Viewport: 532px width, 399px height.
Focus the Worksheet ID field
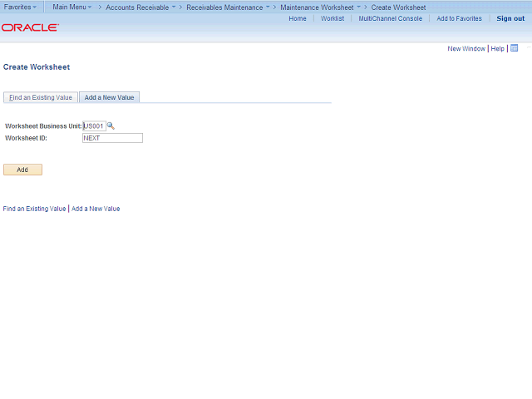(113, 138)
